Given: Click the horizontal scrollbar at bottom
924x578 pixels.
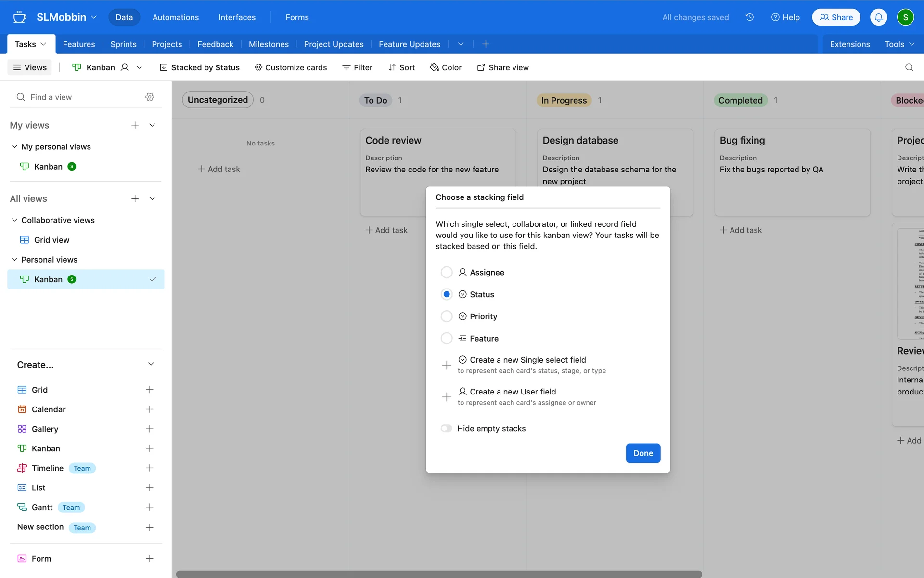Looking at the screenshot, I should tap(438, 574).
